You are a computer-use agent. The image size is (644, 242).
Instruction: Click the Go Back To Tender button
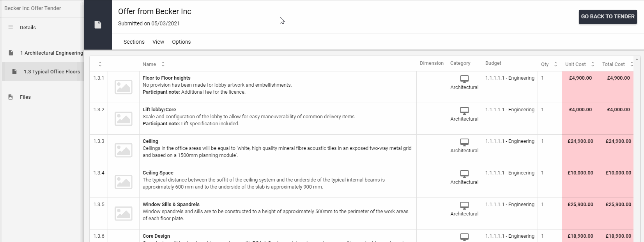tap(608, 17)
